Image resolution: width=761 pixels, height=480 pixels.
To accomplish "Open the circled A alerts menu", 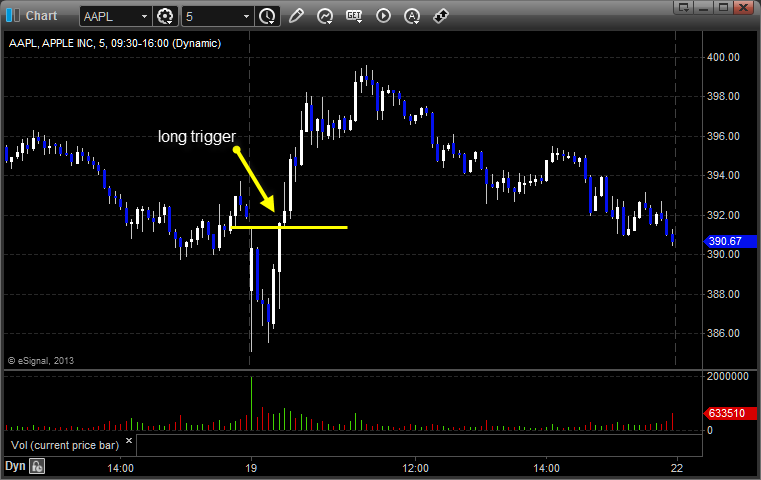I will tap(412, 16).
